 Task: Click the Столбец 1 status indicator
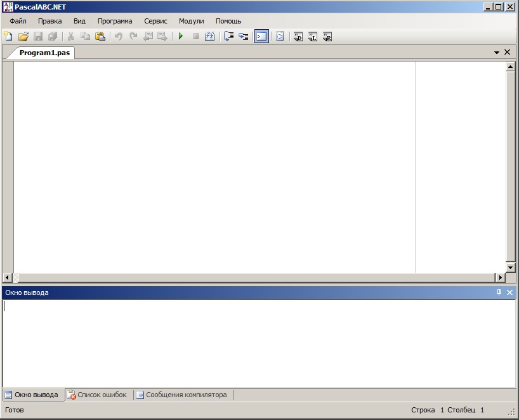point(466,410)
